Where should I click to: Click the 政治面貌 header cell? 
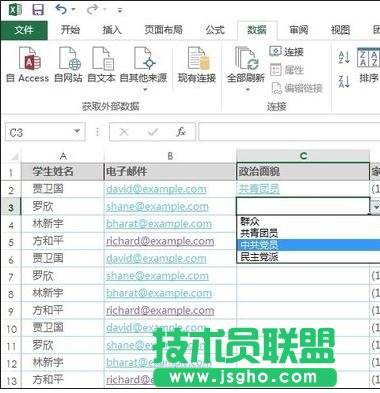(303, 171)
